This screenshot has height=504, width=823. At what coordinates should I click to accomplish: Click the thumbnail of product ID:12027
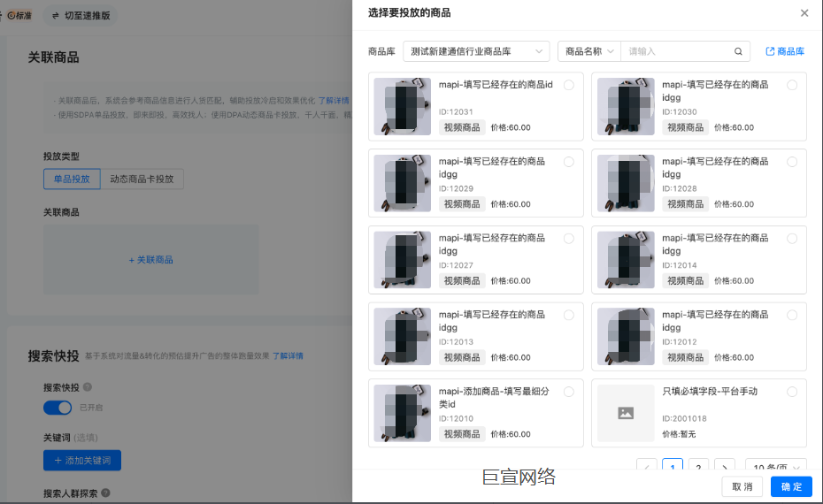(403, 260)
